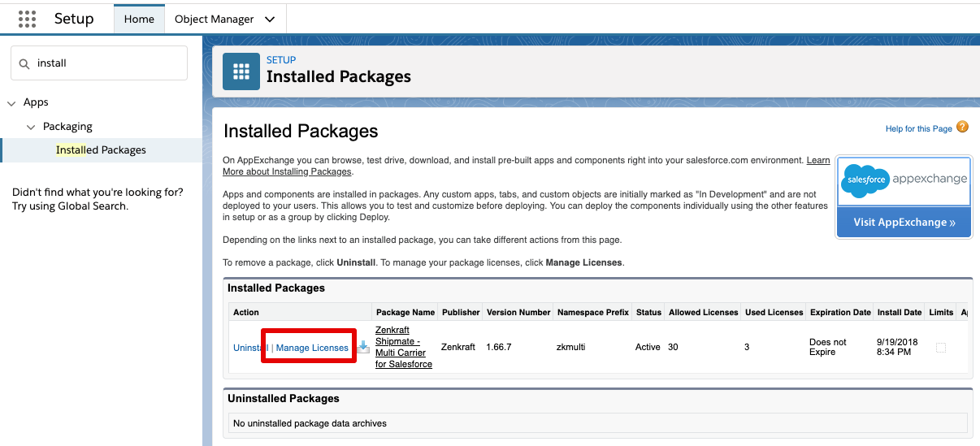
Task: Click the Namespace Prefix column header
Action: [x=592, y=312]
